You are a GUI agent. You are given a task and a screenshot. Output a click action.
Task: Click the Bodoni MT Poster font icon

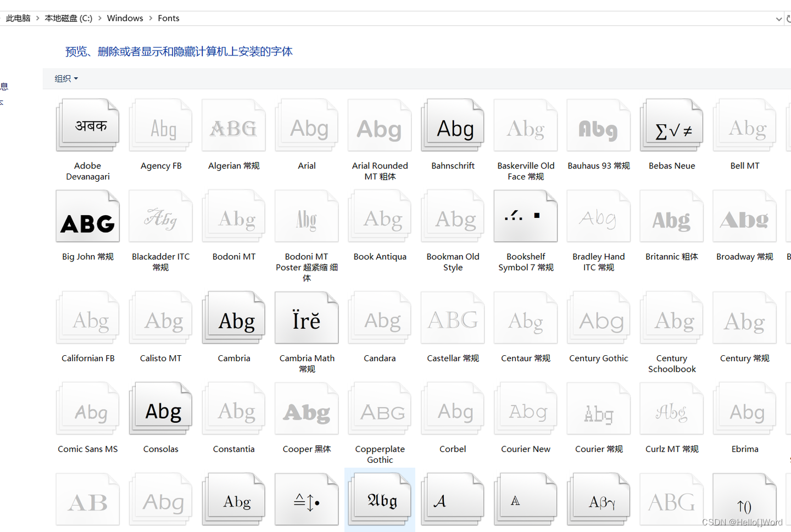point(307,216)
